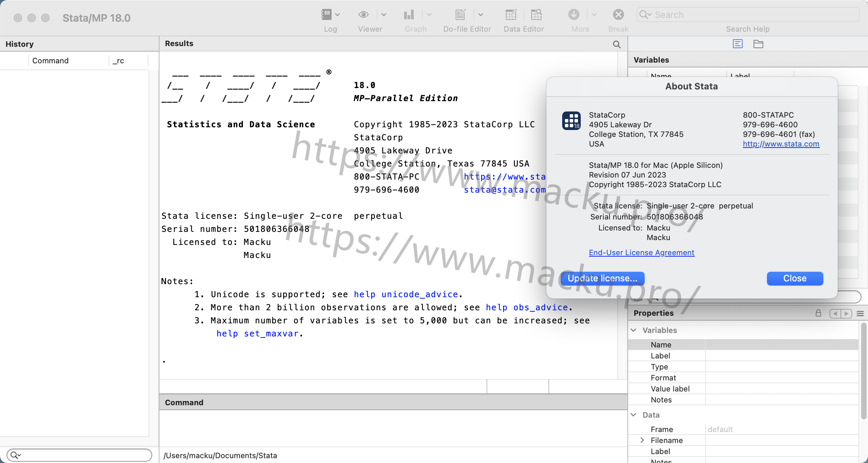Screen dimensions: 868x463
Task: Open the Properties panel menu icon
Action: [860, 313]
